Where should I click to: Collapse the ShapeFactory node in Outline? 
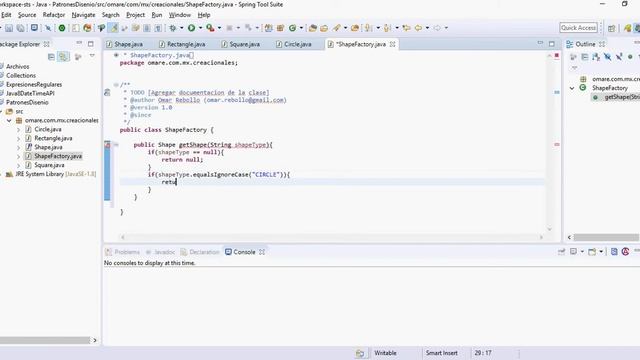point(572,88)
